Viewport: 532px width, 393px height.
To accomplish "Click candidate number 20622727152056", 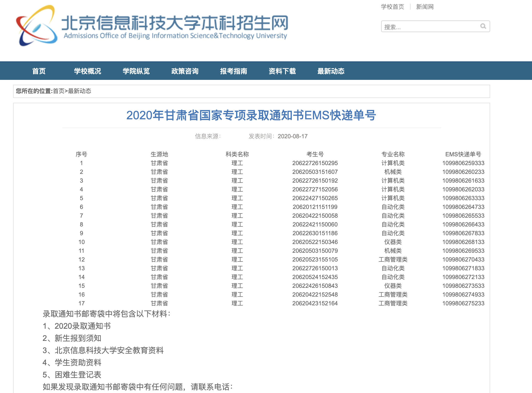I will click(315, 189).
